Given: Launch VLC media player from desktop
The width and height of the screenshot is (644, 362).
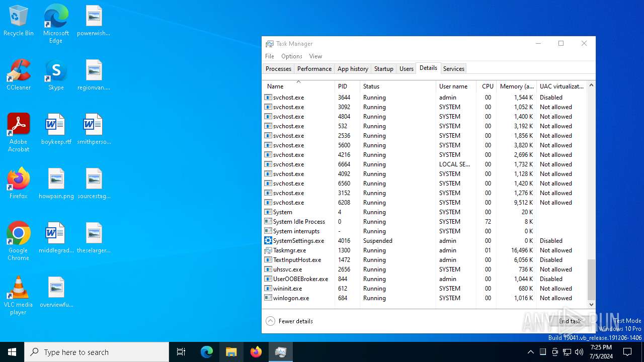Looking at the screenshot, I should (19, 296).
